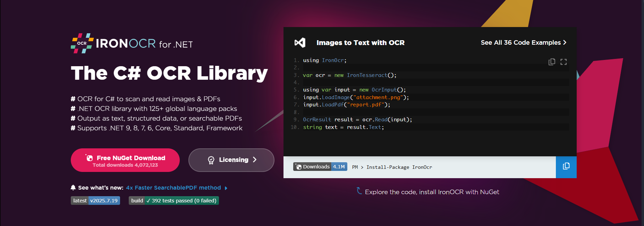644x226 pixels.
Task: Click code line using var input = new OcrInput();
Action: coord(354,90)
